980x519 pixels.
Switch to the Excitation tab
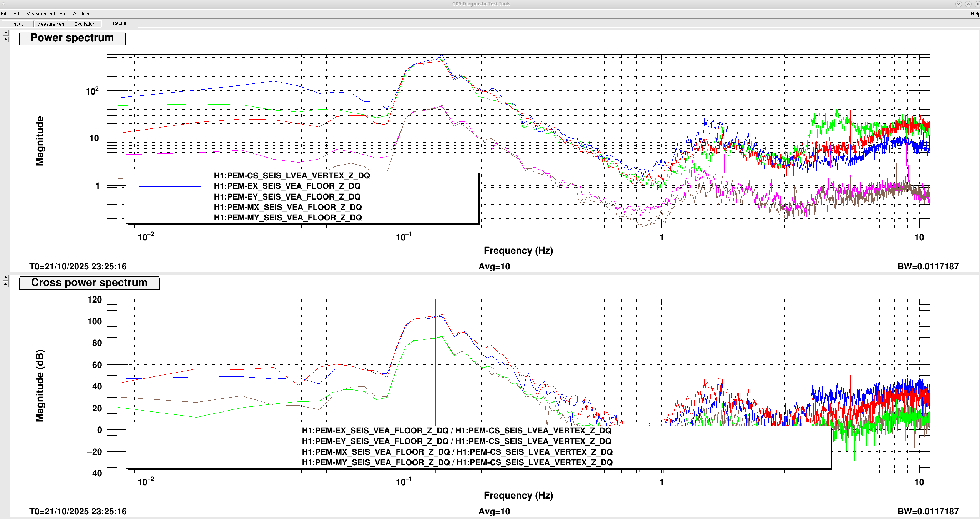85,24
